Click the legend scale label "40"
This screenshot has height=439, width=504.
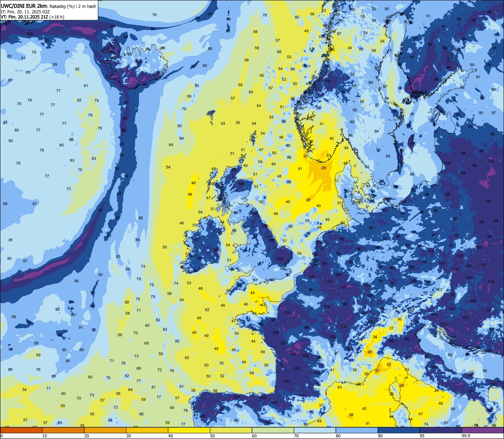click(x=170, y=436)
